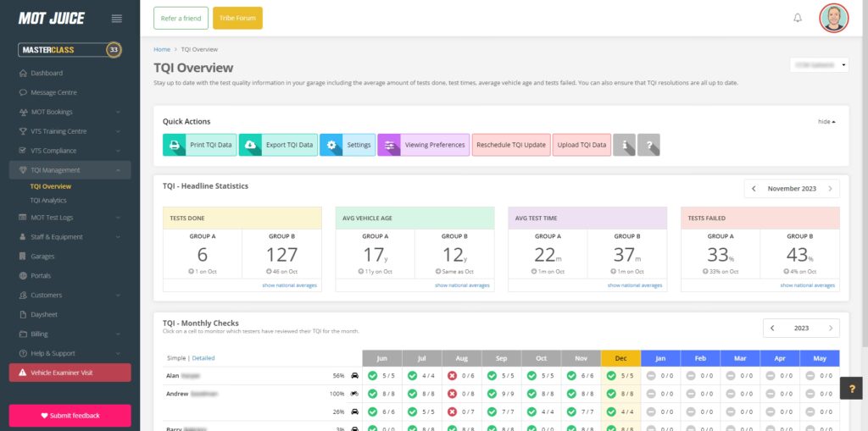This screenshot has width=868, height=431.
Task: Switch monthly checks to Detailed view
Action: pos(203,358)
